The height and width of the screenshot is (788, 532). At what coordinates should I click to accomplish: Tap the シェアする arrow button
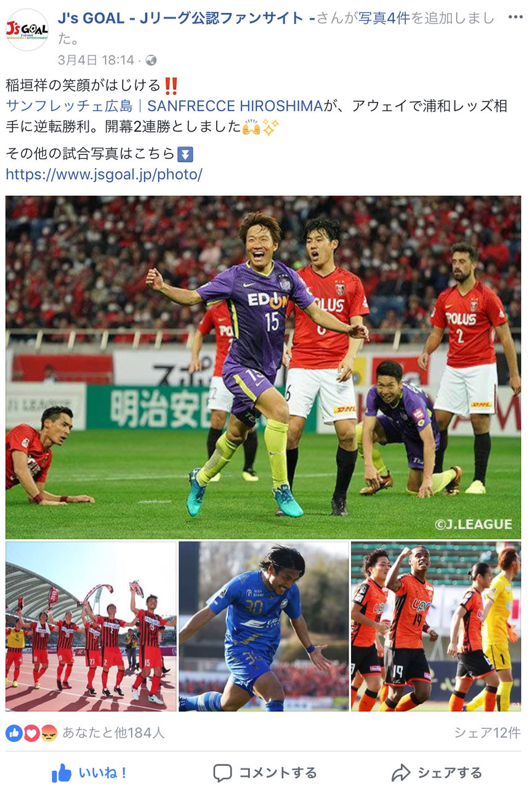pos(437,773)
